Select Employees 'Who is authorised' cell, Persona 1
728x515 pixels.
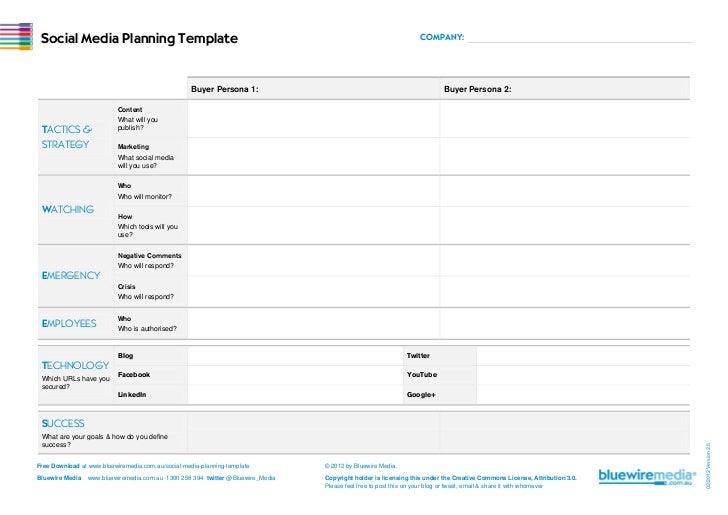click(312, 324)
